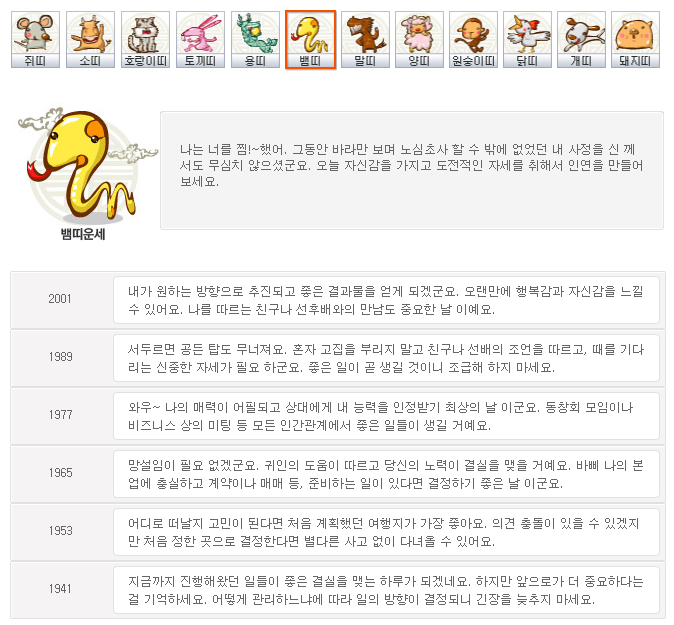
Task: Click the 1953 fortune description
Action: [x=386, y=532]
